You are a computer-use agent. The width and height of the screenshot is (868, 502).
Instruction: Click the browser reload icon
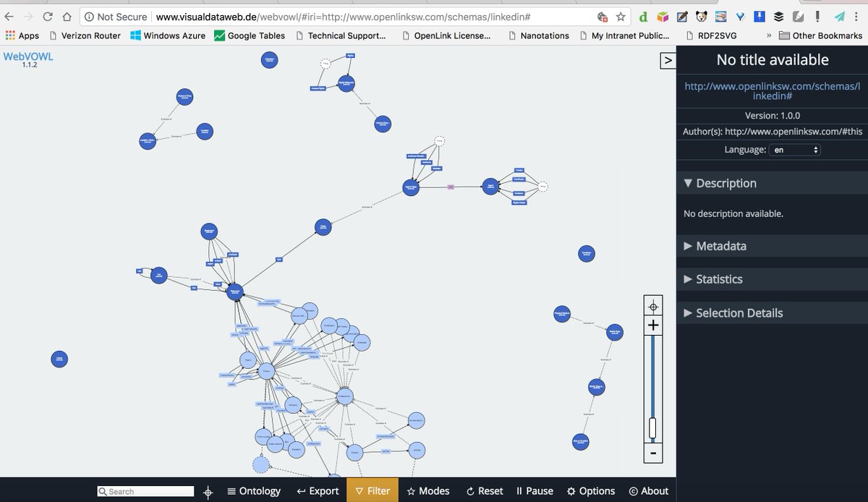(x=48, y=15)
